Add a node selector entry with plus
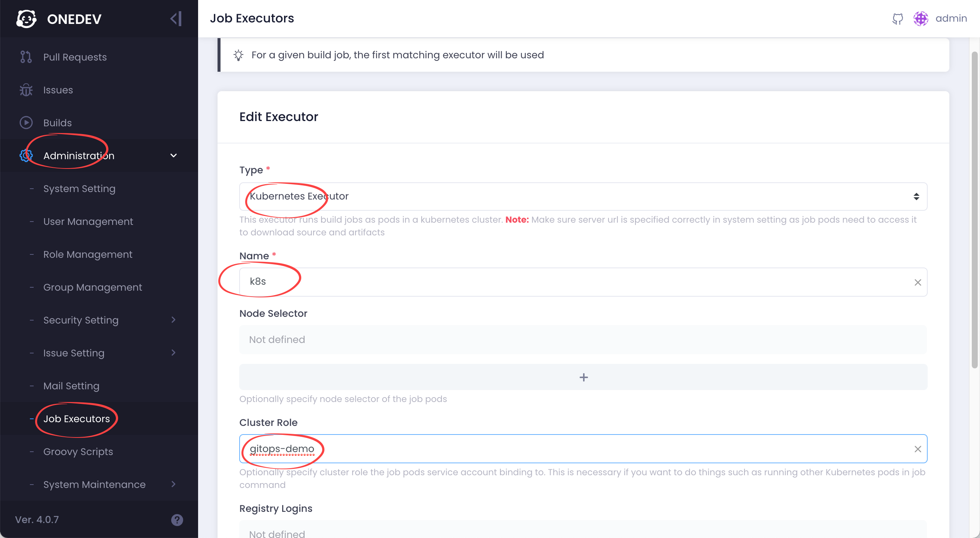Image resolution: width=980 pixels, height=538 pixels. pyautogui.click(x=583, y=377)
